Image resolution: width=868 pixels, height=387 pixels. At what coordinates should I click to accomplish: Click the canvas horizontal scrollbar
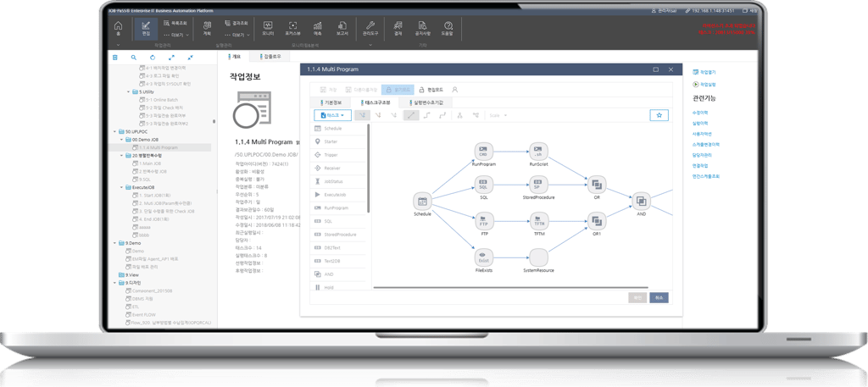click(x=509, y=287)
